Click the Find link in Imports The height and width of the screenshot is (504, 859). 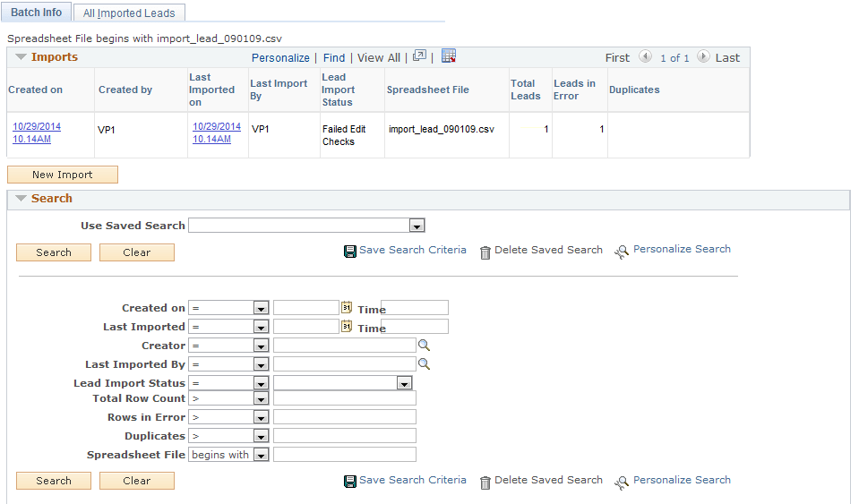pyautogui.click(x=334, y=58)
